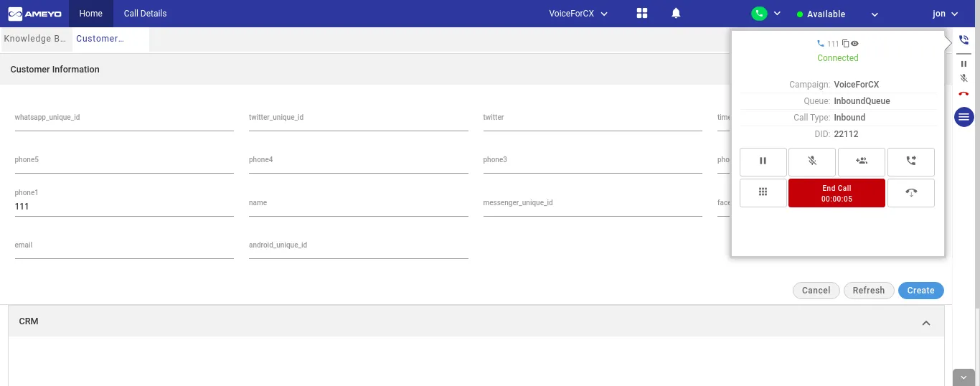Focus the twitter_unique_id field

[359, 120]
